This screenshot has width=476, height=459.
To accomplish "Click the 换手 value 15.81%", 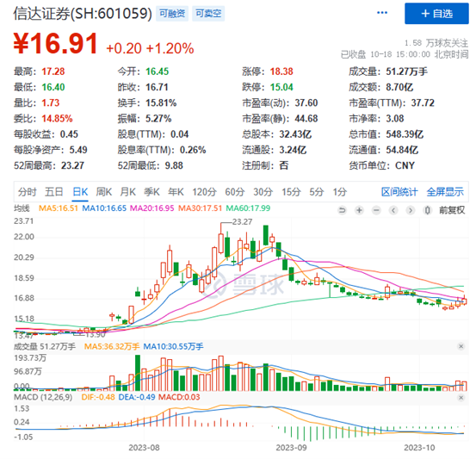I will point(161,103).
